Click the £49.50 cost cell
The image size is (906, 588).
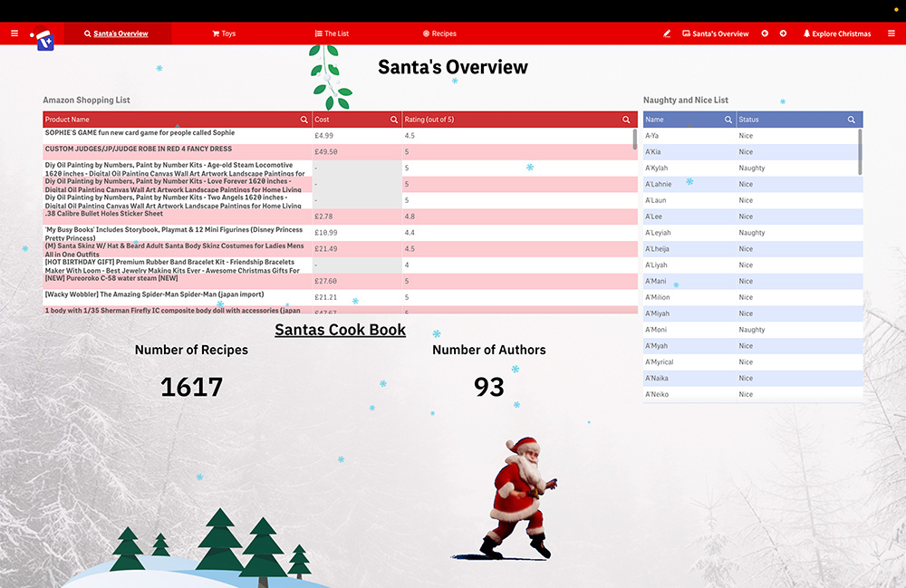pos(357,152)
